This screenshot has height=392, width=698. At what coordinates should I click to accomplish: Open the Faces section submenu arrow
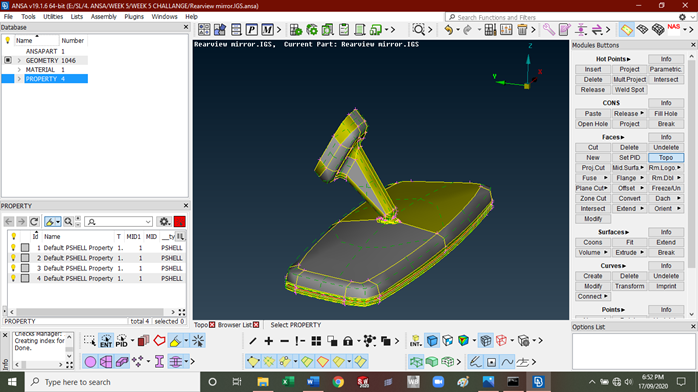(x=622, y=137)
